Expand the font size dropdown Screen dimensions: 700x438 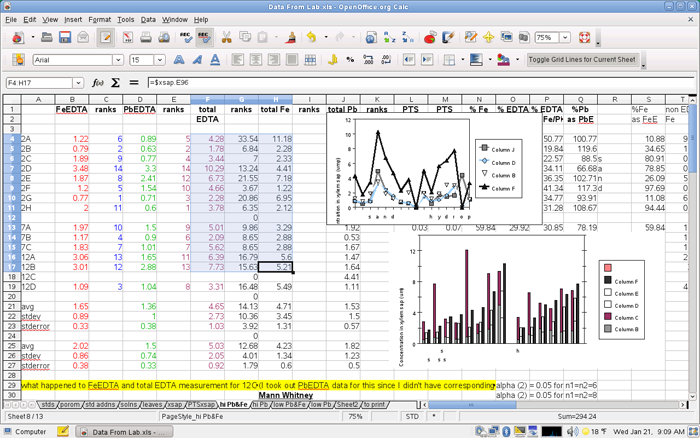point(160,60)
